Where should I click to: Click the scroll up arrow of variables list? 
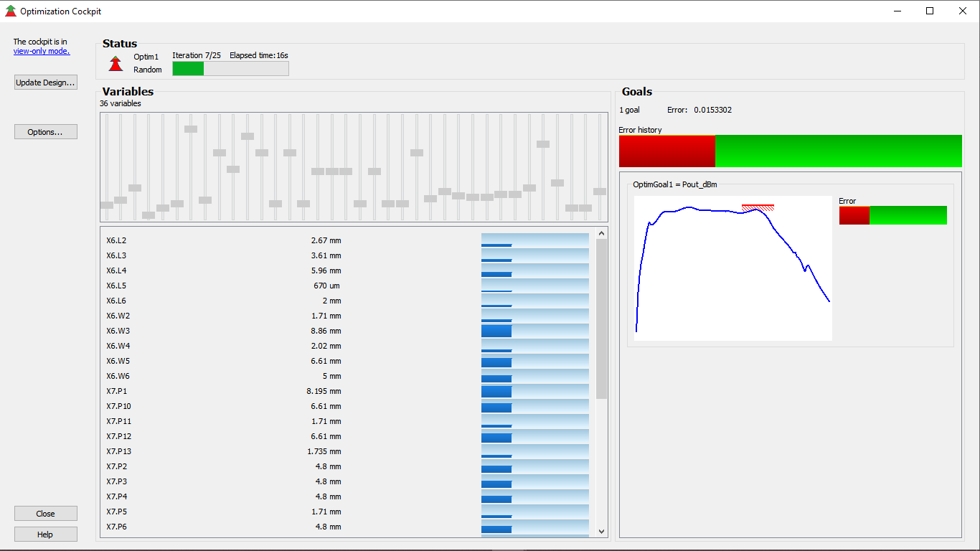pyautogui.click(x=601, y=232)
